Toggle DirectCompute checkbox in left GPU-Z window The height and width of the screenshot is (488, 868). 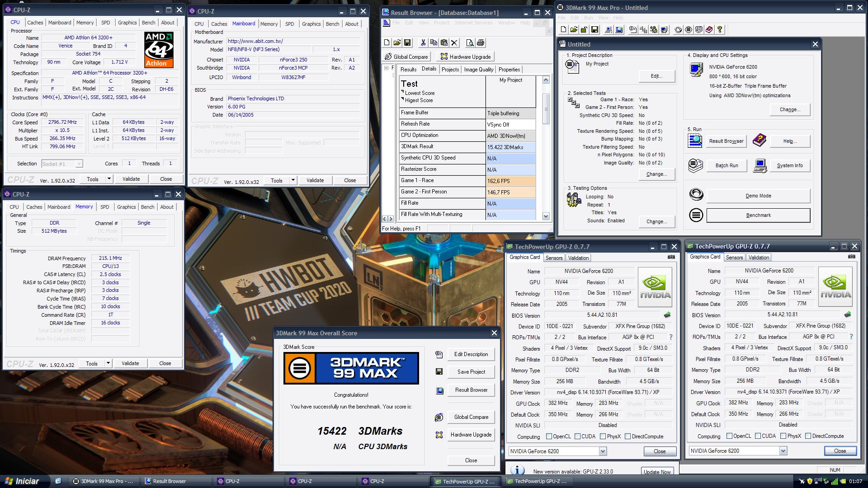point(628,436)
